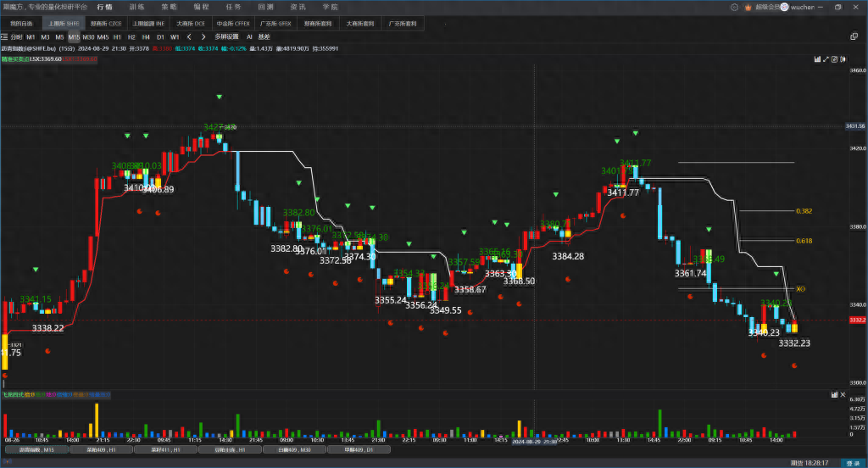Open the 回测 menu
Screen dimensions: 868x468
pyautogui.click(x=265, y=7)
